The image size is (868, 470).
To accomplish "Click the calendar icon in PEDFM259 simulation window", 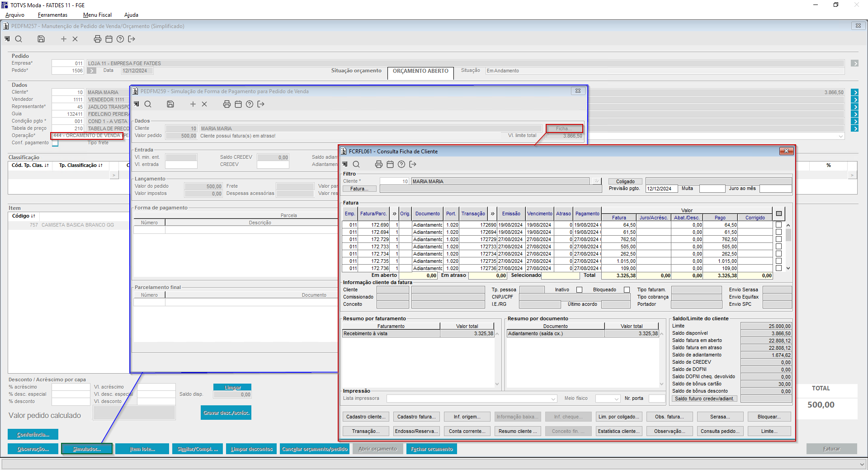I will (238, 104).
